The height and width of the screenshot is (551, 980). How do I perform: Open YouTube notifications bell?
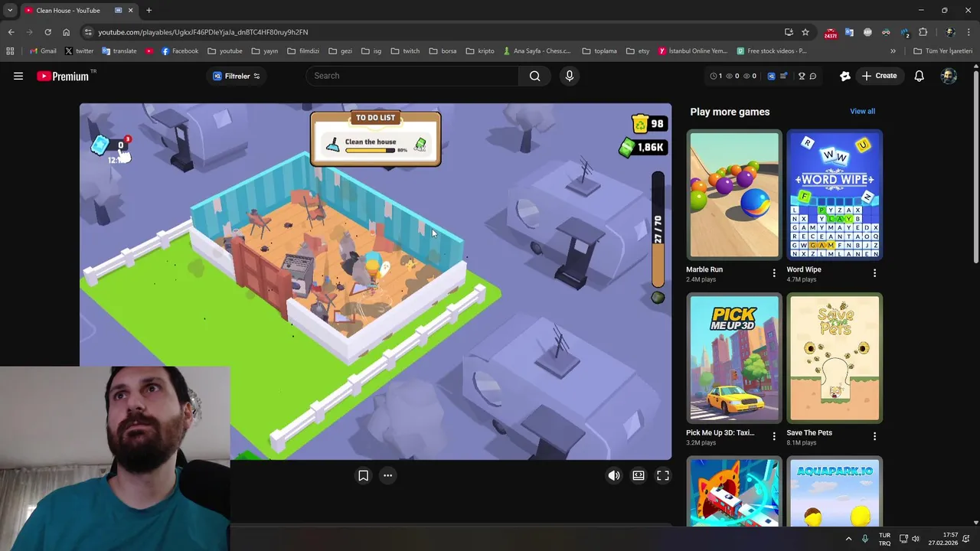(919, 76)
